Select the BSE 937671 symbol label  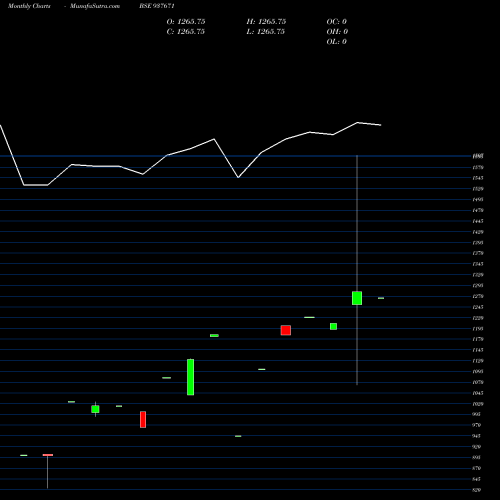pos(157,6)
